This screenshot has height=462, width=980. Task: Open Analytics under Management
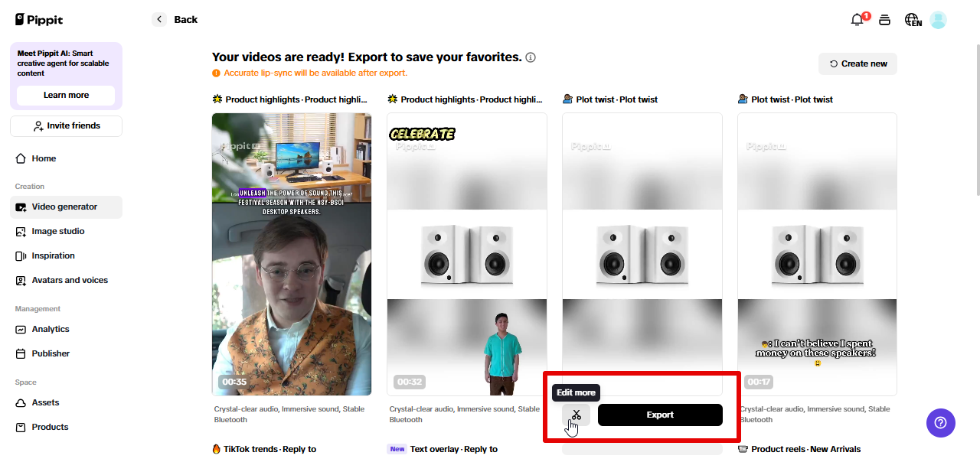[x=49, y=329]
